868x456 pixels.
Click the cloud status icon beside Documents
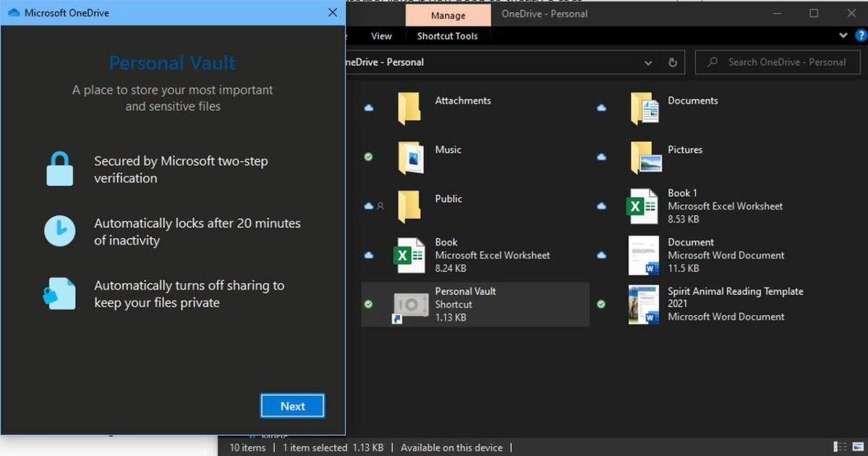coord(602,108)
